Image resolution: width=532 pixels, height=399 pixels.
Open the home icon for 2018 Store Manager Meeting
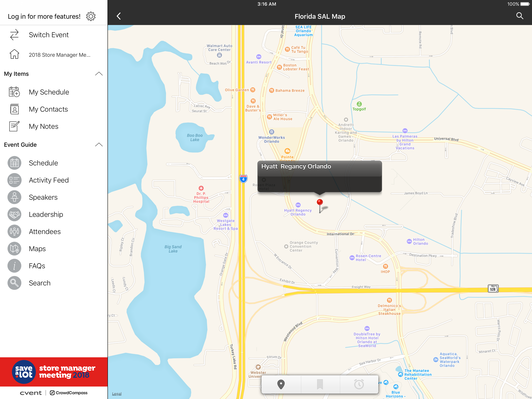[14, 54]
